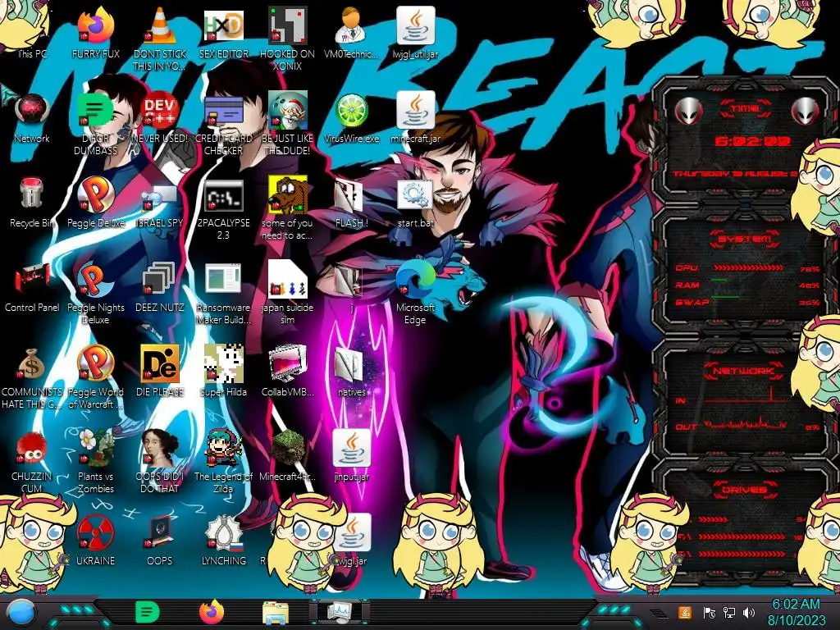840x630 pixels.
Task: Click the SYSTEM header in the widget
Action: point(745,239)
